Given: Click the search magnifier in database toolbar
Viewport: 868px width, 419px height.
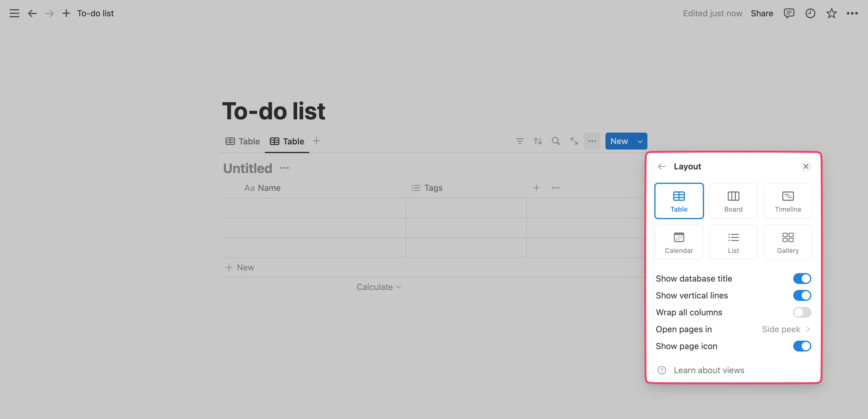Looking at the screenshot, I should point(556,141).
